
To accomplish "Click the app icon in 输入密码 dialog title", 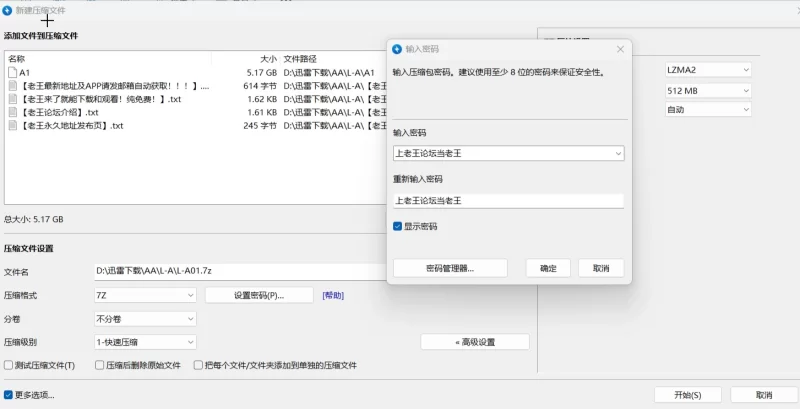I will pos(397,48).
